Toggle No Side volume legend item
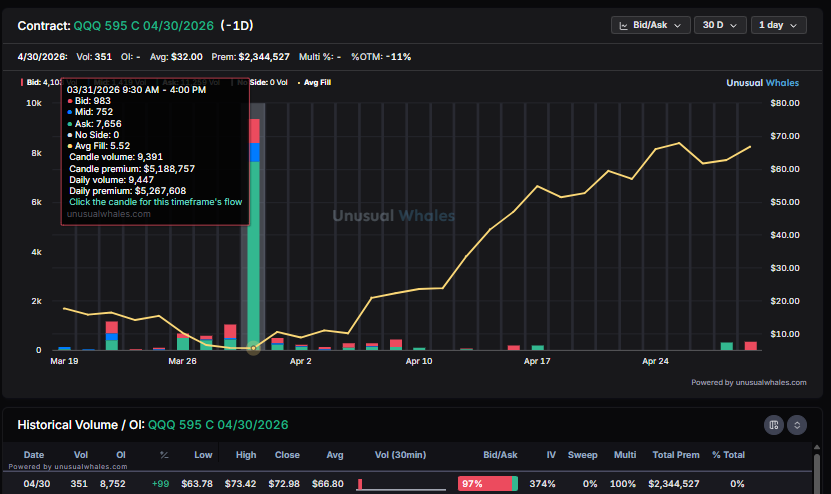This screenshot has width=831, height=494. [263, 82]
